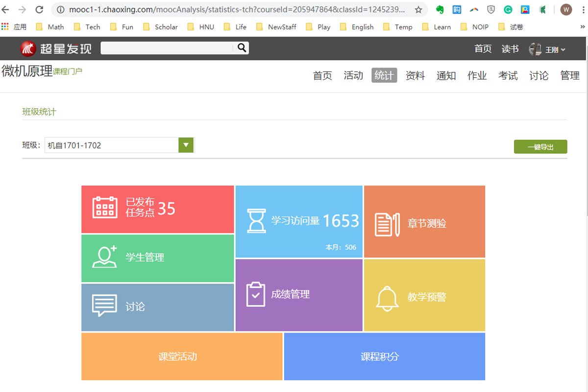Select the 机自1701-1702 class combo box
This screenshot has width=588, height=392.
click(x=112, y=145)
